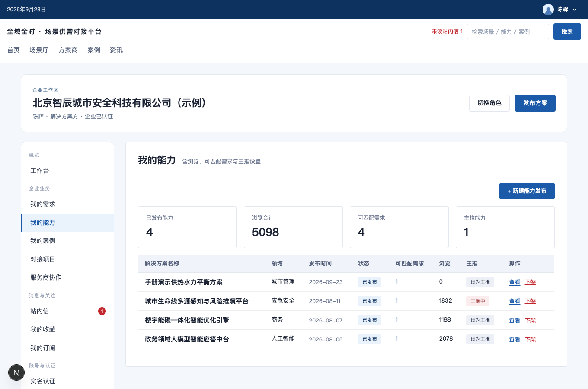This screenshot has height=389, width=588.
Task: Click 查看 for 政务领域大模型智能应答中台
Action: point(514,340)
